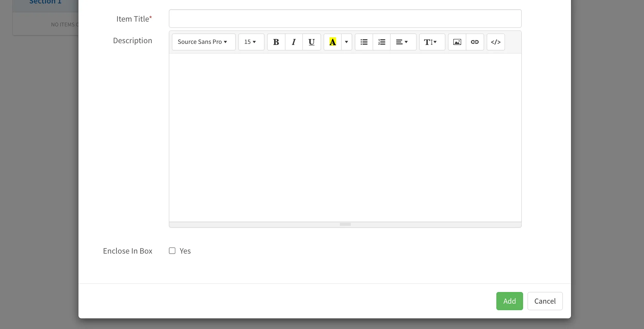
Task: Insert an unordered bullet list
Action: (364, 42)
